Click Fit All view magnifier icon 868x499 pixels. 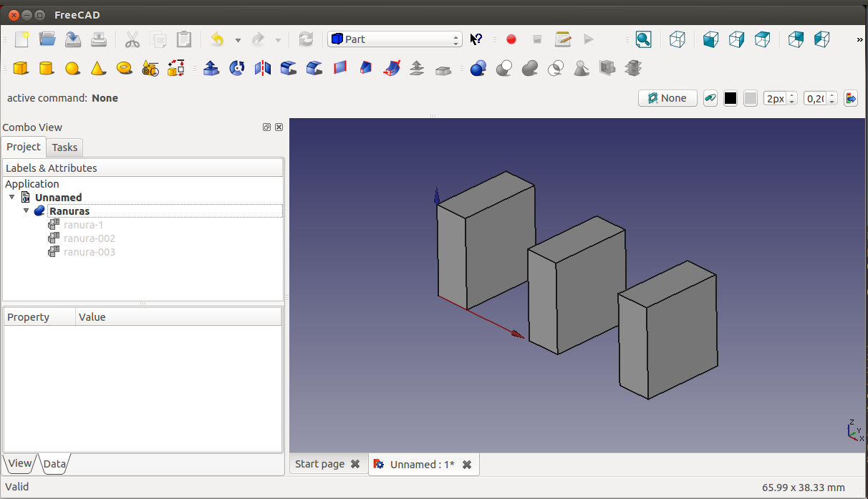point(643,39)
